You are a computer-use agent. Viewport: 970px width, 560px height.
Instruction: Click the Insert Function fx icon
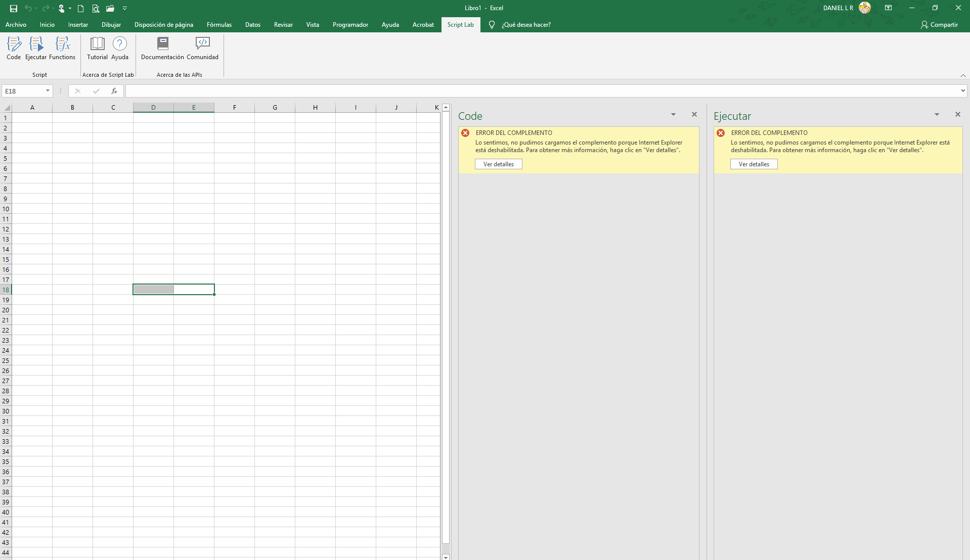114,91
